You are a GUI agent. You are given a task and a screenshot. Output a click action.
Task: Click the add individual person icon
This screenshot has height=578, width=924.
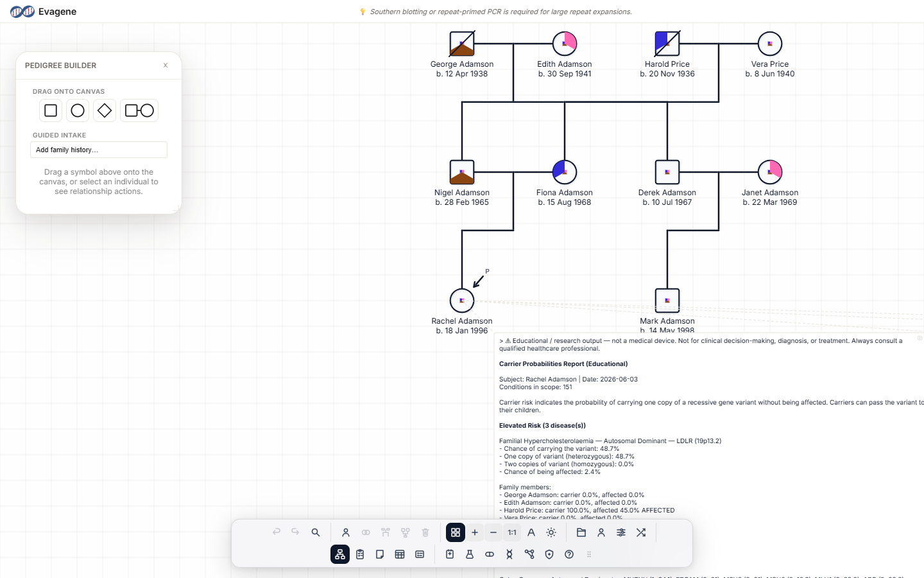pos(346,532)
